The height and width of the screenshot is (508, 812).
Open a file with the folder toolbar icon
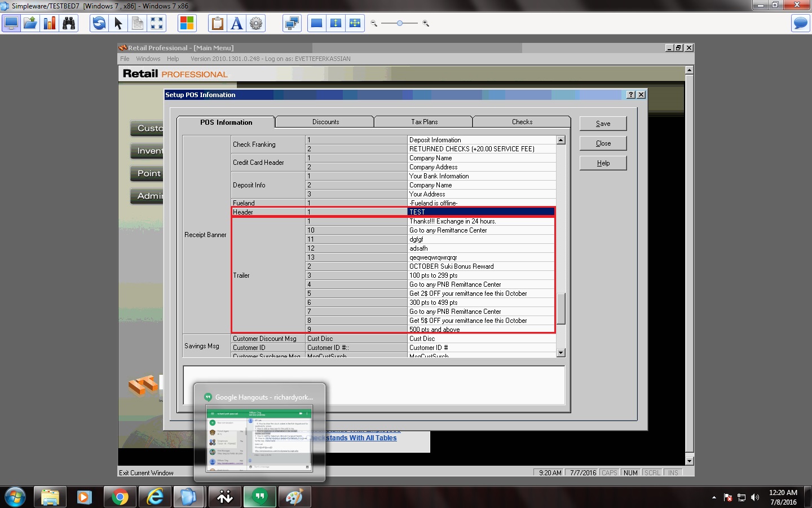point(30,23)
